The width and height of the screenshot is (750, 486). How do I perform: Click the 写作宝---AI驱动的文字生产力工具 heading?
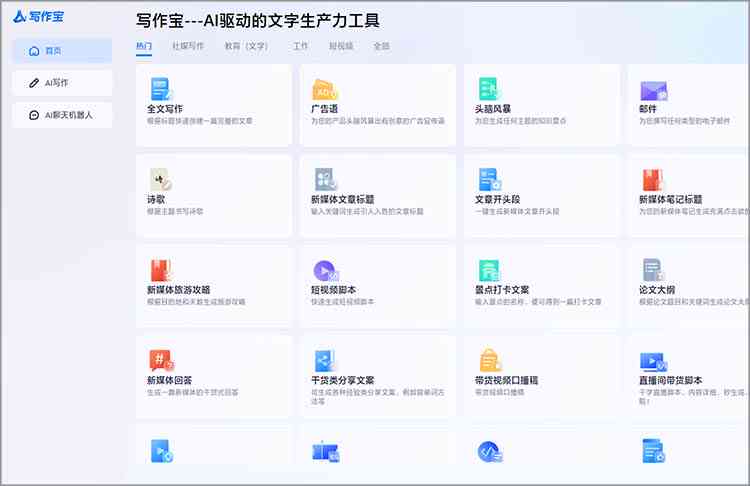(258, 21)
